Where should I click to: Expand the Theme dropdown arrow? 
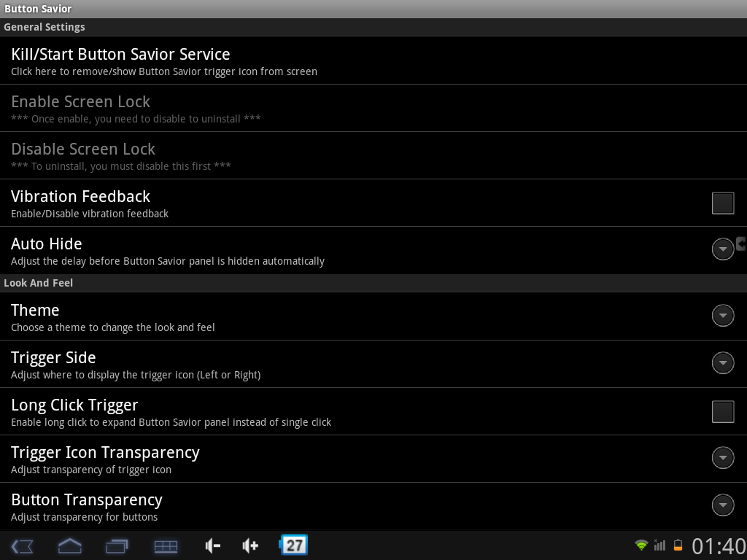[x=723, y=315]
